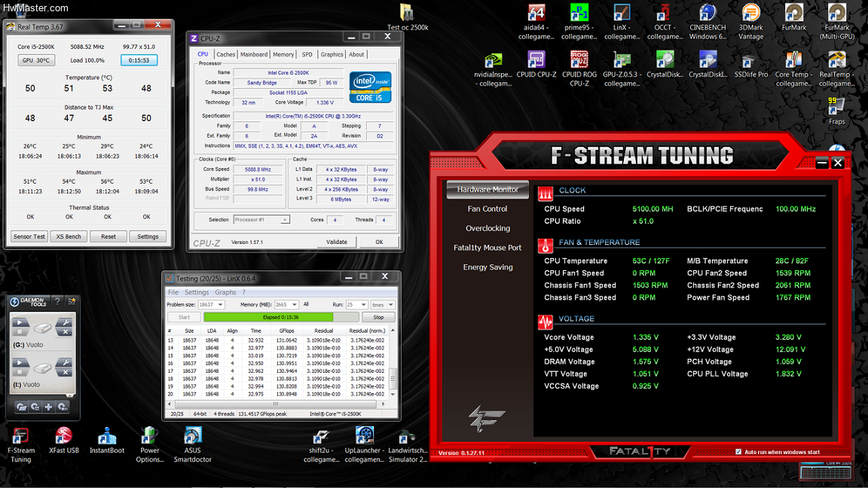Click the All memory option in LinX

pos(306,304)
